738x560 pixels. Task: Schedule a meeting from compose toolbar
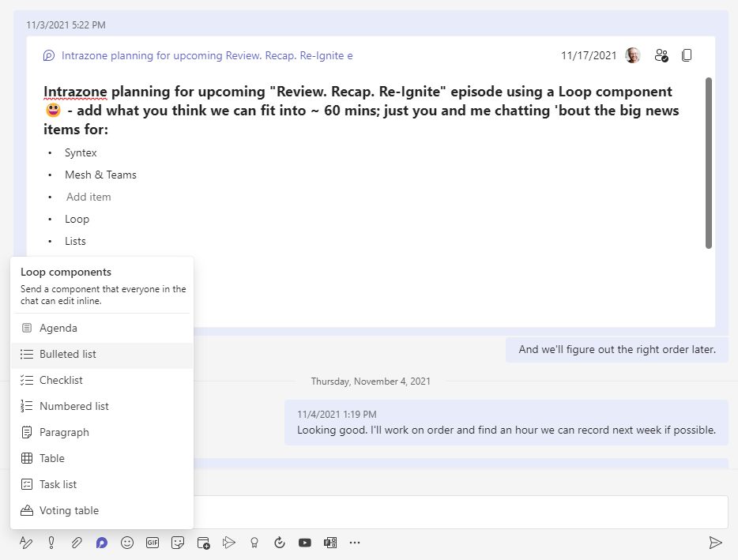coord(203,543)
